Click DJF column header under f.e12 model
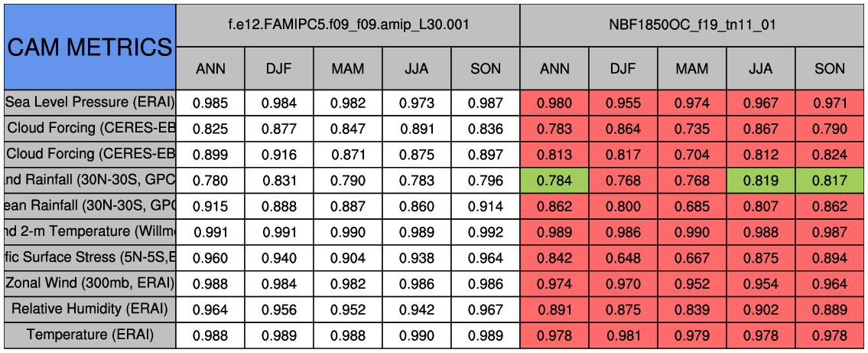Screen dimensions: 868x353 [279, 68]
